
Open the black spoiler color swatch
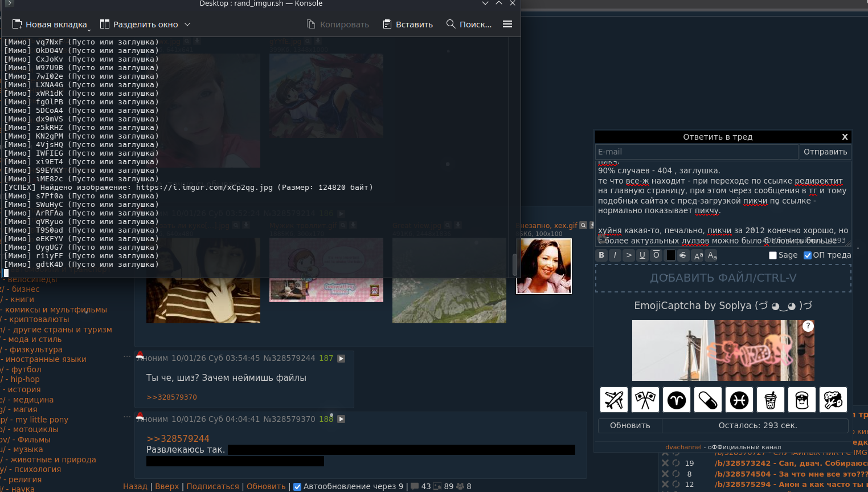click(x=671, y=255)
